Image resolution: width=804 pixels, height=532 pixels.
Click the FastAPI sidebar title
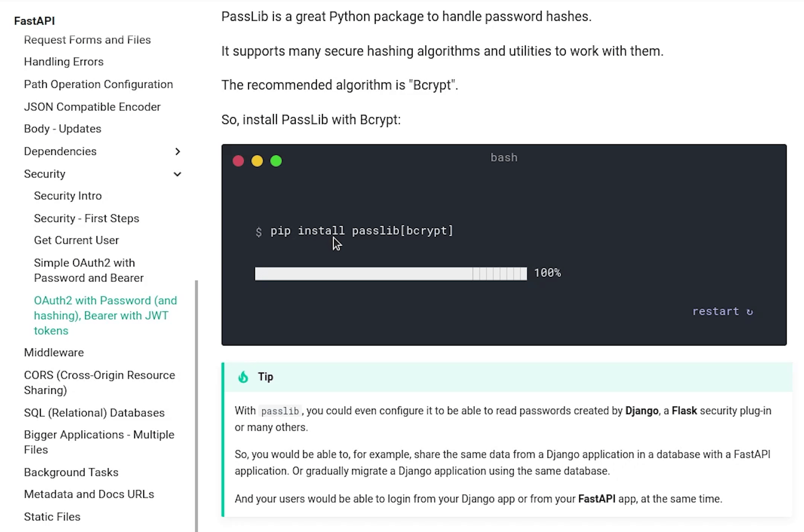pyautogui.click(x=34, y=21)
